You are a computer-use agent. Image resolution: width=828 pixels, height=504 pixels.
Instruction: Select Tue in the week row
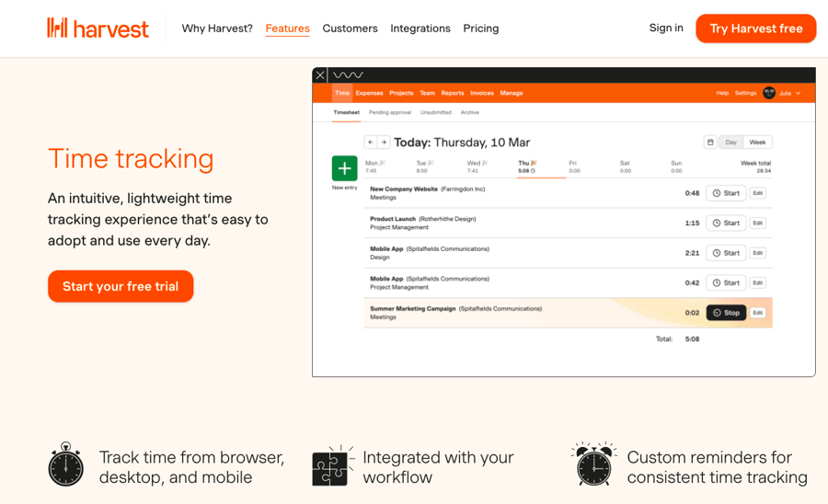[x=424, y=166]
